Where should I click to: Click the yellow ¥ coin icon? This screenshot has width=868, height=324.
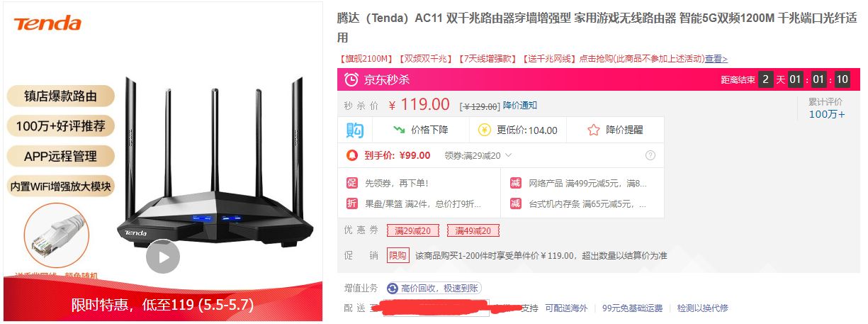tap(485, 130)
